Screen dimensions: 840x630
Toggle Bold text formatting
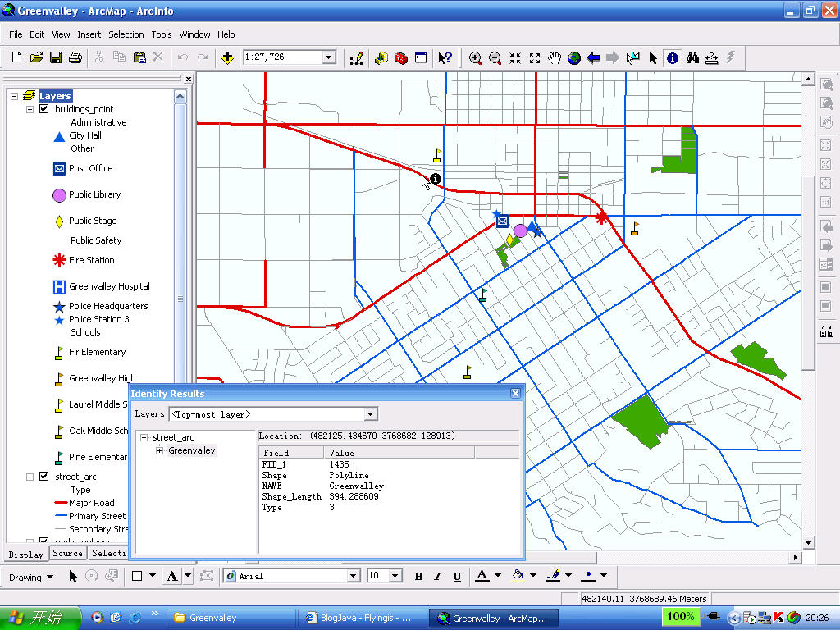419,576
